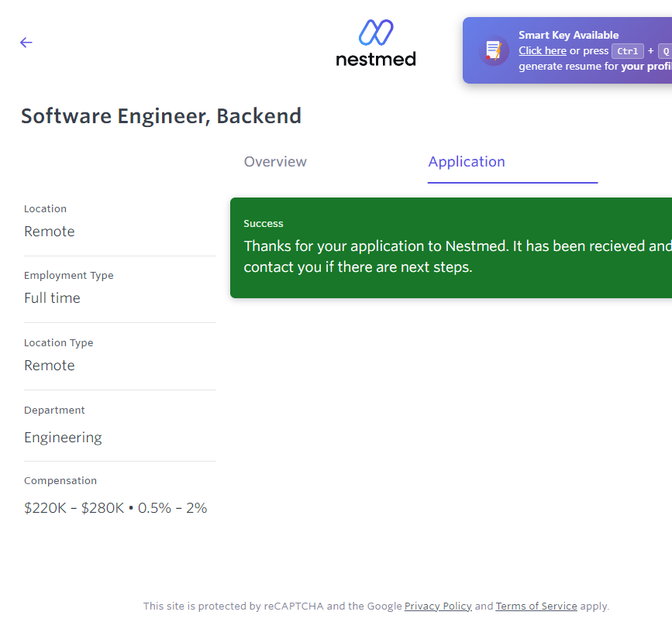The width and height of the screenshot is (672, 622).
Task: Click the nestmed wordmark text
Action: pos(376,59)
